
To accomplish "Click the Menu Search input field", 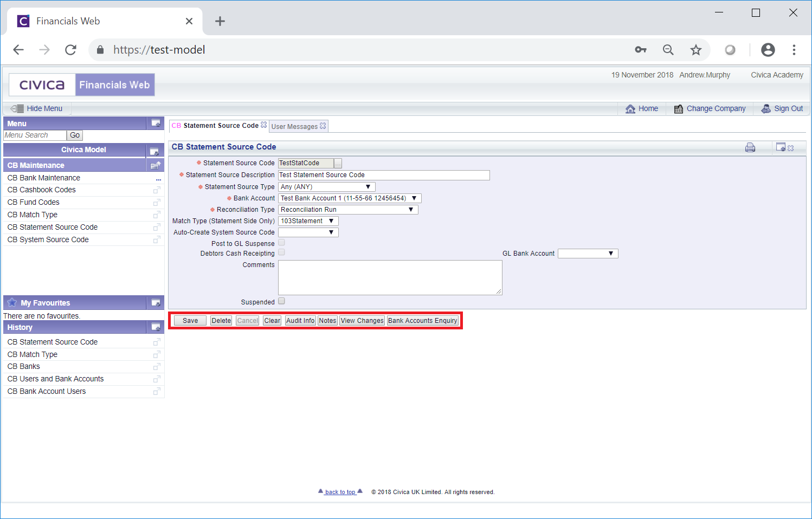I will pos(35,135).
